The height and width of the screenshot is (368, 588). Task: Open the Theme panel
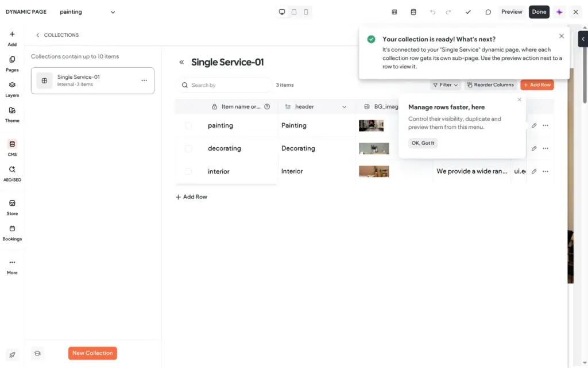coord(12,115)
